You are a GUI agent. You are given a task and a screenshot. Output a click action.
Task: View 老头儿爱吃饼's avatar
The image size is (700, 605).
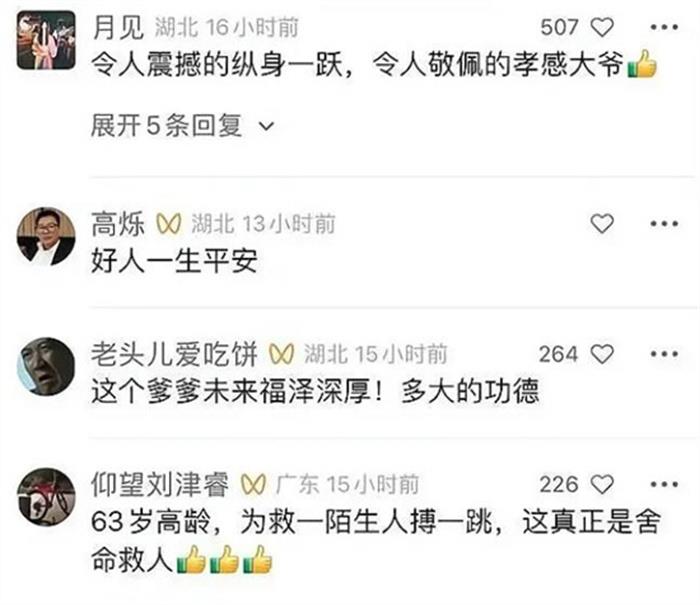(46, 367)
